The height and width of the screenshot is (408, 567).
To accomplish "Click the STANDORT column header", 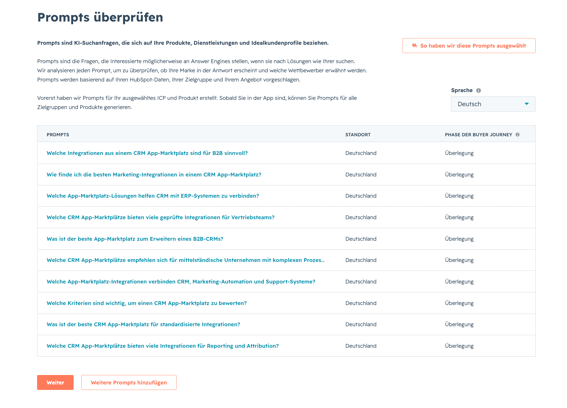I will [x=358, y=135].
